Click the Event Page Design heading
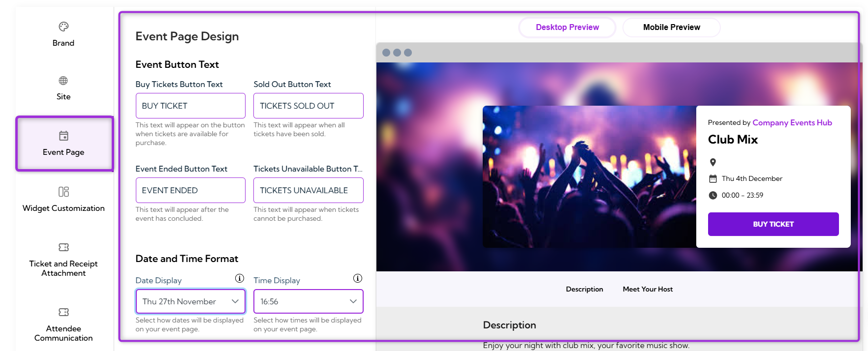Viewport: 868px width, 351px height. [187, 36]
